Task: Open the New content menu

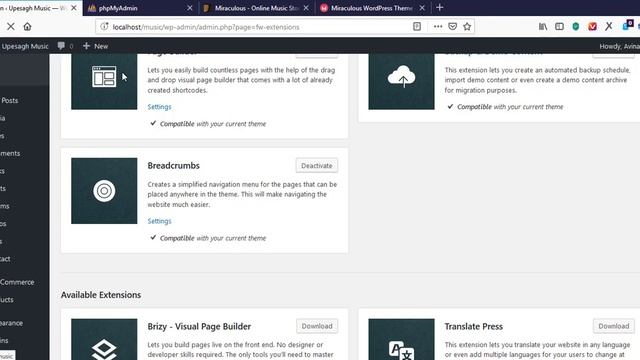Action: (96, 46)
